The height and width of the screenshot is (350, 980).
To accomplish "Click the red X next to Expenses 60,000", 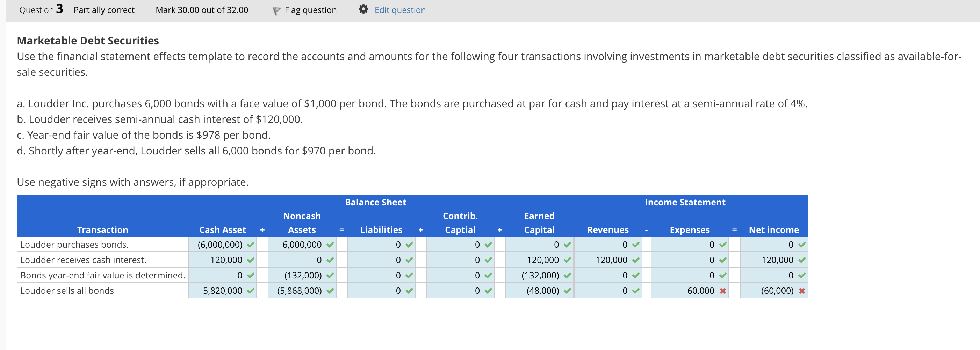I will coord(723,291).
